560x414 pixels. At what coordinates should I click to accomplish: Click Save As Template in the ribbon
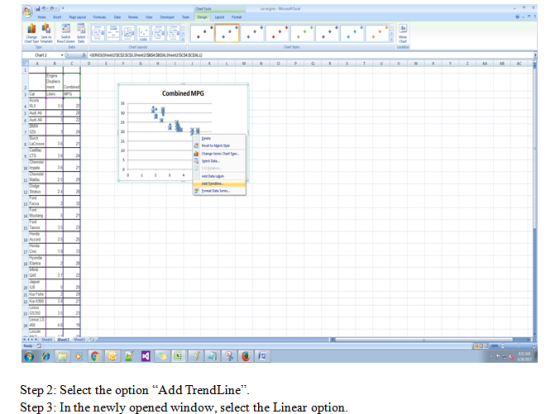[46, 33]
